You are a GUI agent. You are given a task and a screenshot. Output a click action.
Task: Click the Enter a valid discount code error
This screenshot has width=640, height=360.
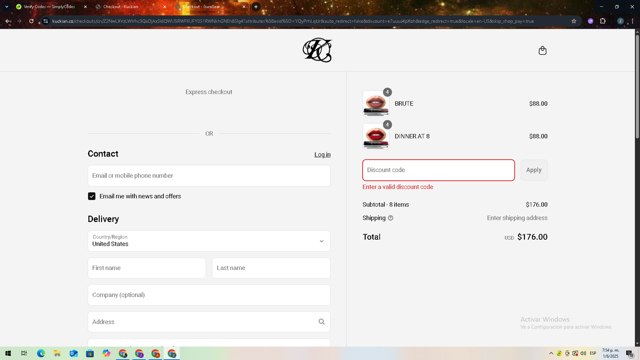[398, 187]
